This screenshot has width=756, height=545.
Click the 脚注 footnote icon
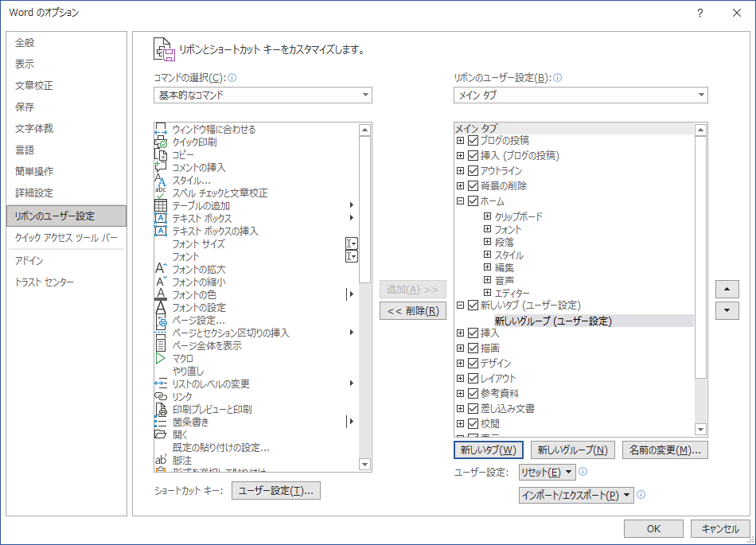coord(161,460)
